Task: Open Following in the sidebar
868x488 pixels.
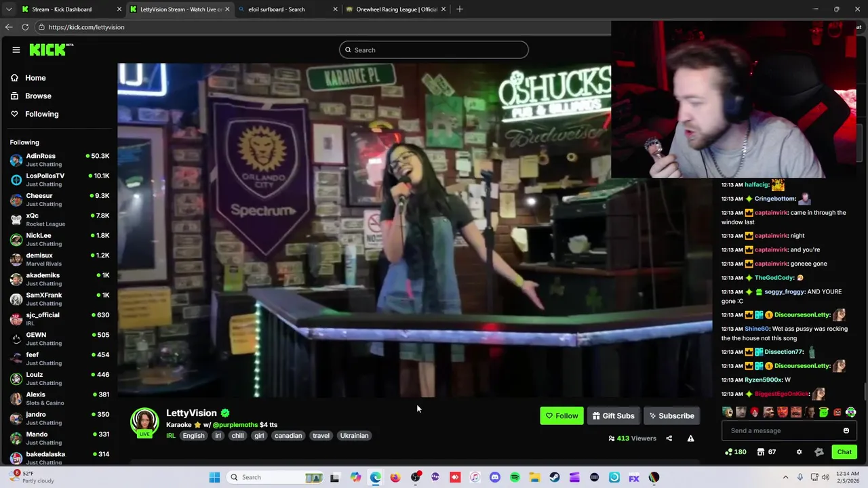Action: [41, 114]
